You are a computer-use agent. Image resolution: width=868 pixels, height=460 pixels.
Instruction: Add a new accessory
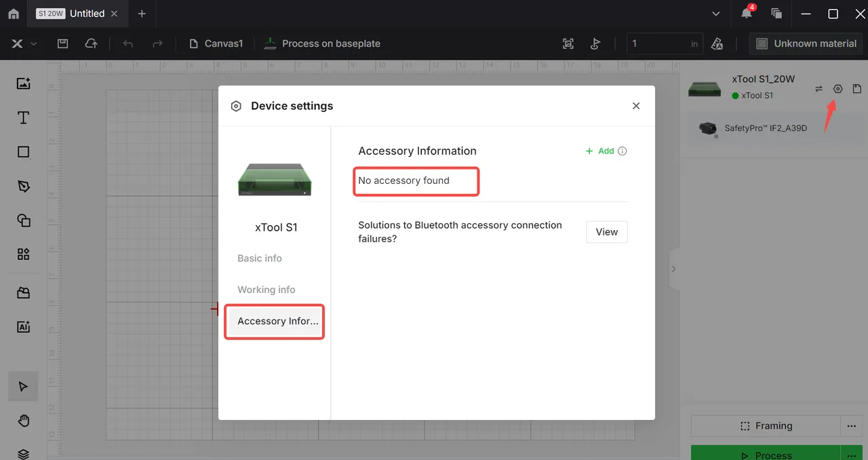tap(600, 151)
